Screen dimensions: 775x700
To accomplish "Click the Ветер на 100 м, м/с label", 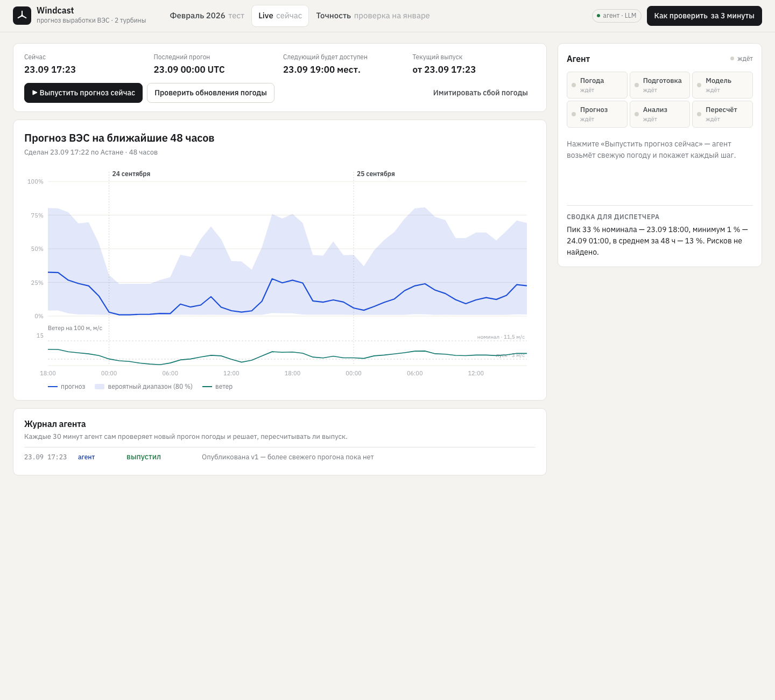I will click(x=75, y=328).
